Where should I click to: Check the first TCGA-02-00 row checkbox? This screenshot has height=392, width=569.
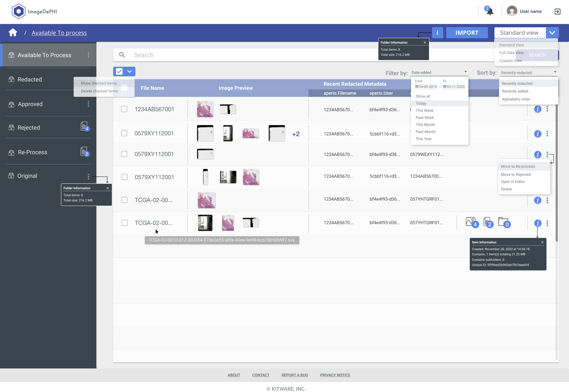tap(124, 200)
